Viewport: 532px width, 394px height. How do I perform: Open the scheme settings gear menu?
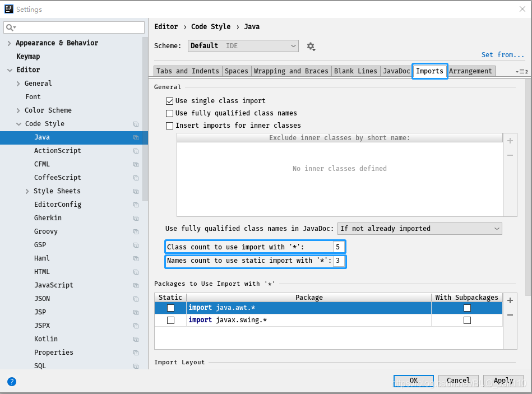[311, 47]
